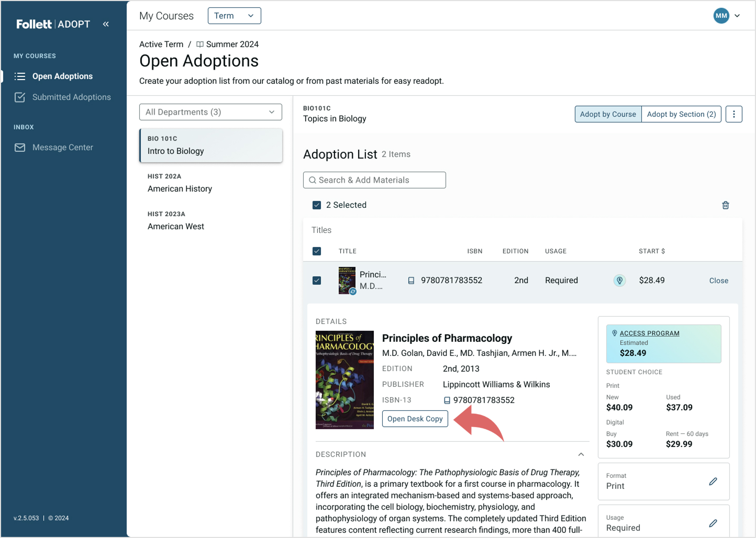Edit Format with the pencil icon
The height and width of the screenshot is (538, 756).
[x=713, y=481]
